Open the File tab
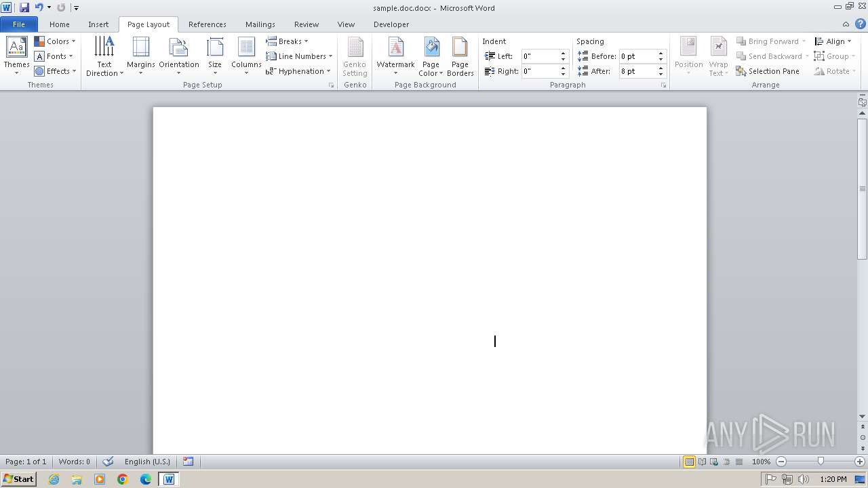 [19, 24]
